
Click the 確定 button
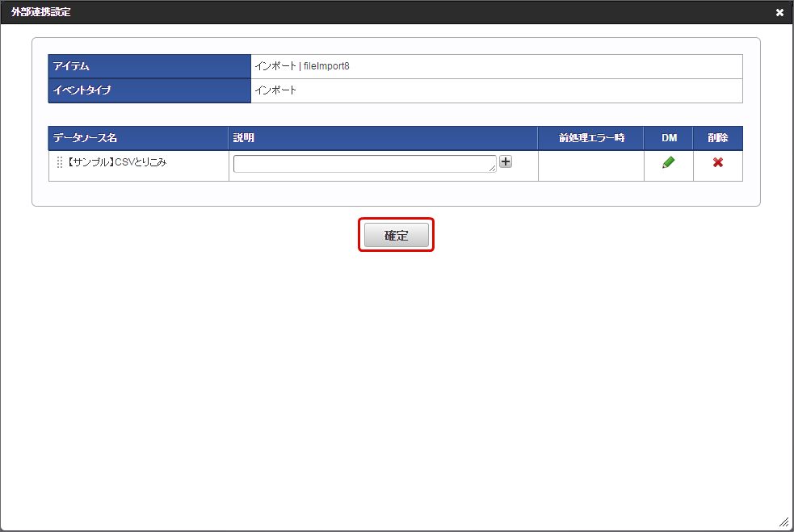tap(396, 236)
